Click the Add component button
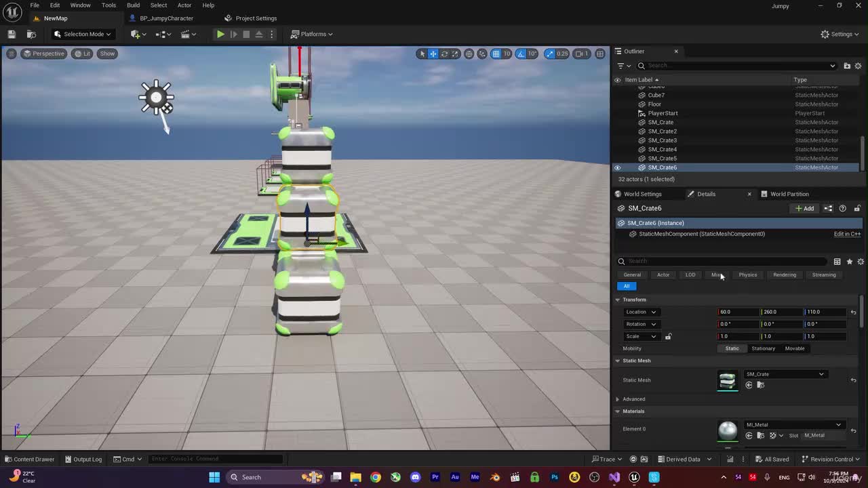The image size is (868, 488). point(805,208)
